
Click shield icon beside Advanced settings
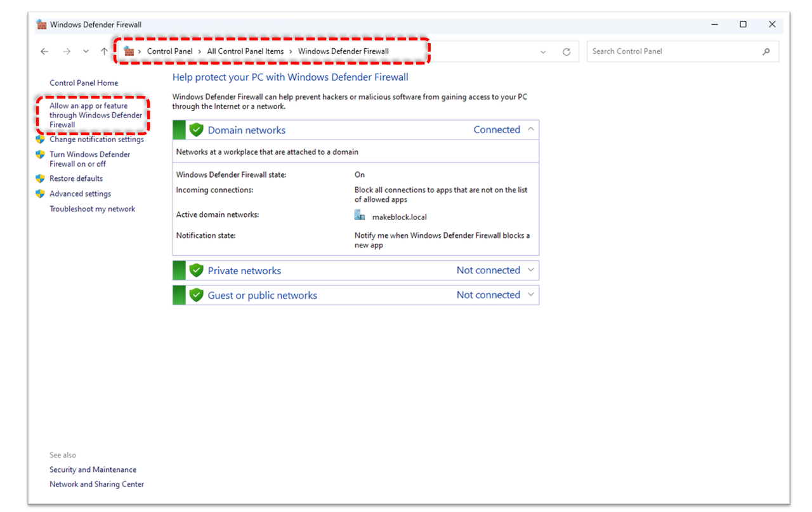pos(41,194)
